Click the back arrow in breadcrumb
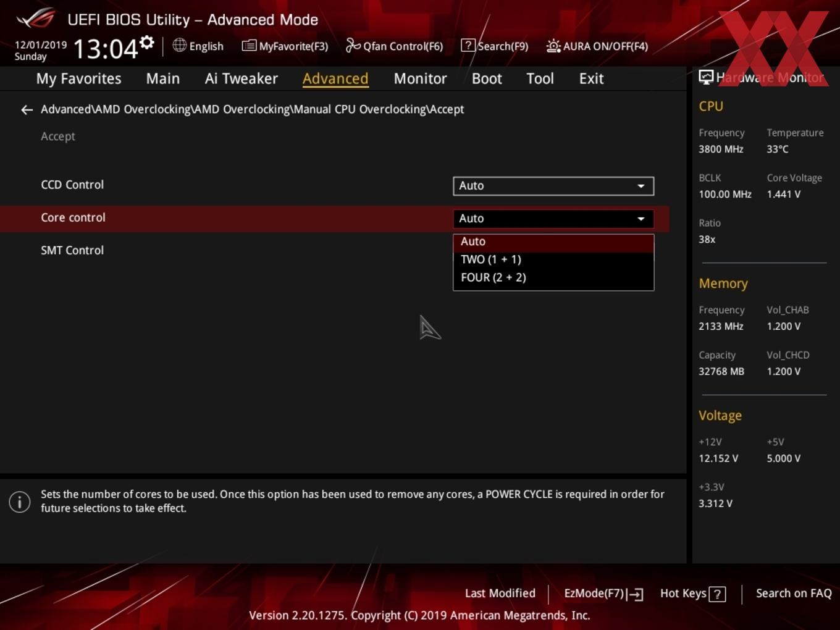 tap(27, 110)
